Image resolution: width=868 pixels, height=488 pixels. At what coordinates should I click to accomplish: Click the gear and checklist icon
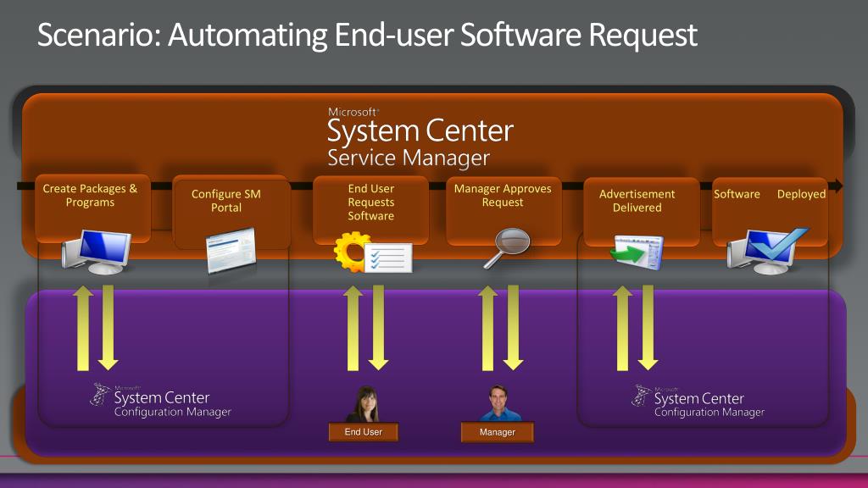pos(373,252)
